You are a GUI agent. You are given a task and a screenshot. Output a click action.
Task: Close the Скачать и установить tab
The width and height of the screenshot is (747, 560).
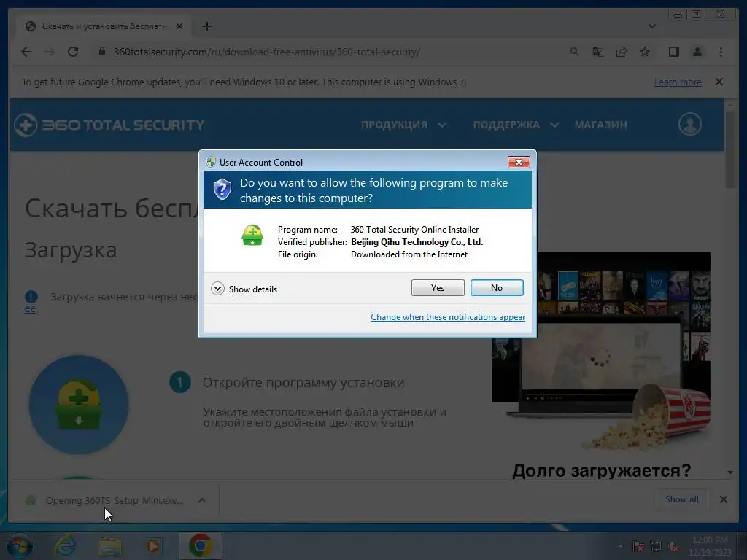(179, 26)
